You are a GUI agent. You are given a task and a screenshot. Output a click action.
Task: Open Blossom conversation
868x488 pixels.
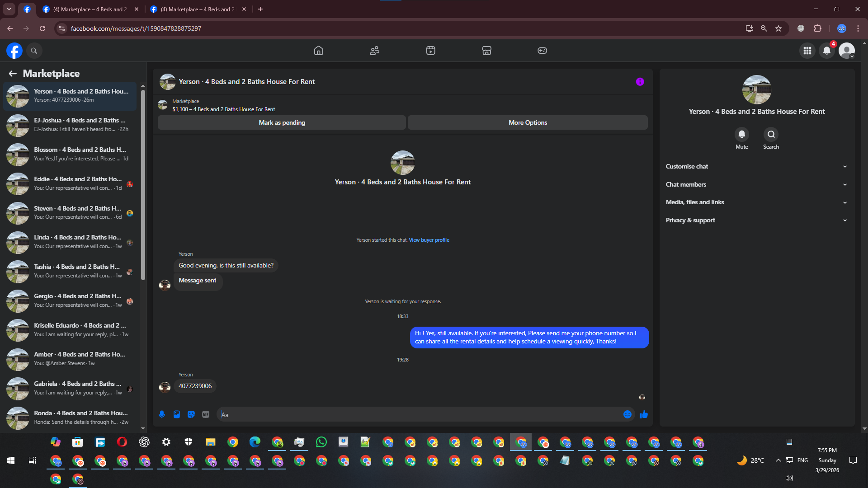70,154
